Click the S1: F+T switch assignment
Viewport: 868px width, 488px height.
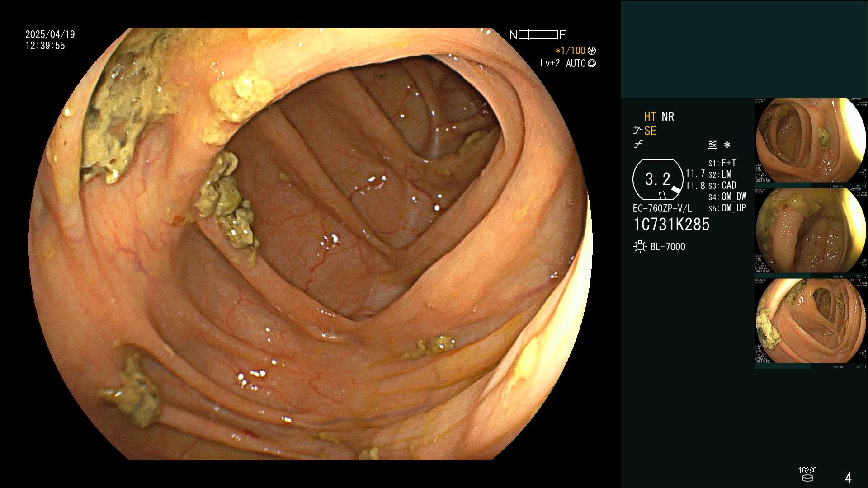722,163
